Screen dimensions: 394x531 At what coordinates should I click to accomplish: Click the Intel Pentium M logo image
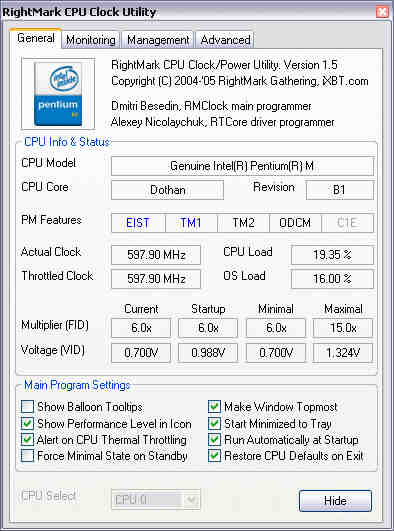58,94
